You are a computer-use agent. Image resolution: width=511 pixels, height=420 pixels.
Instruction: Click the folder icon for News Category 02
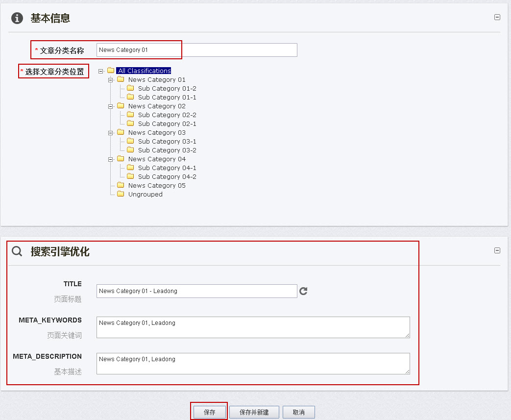click(121, 106)
